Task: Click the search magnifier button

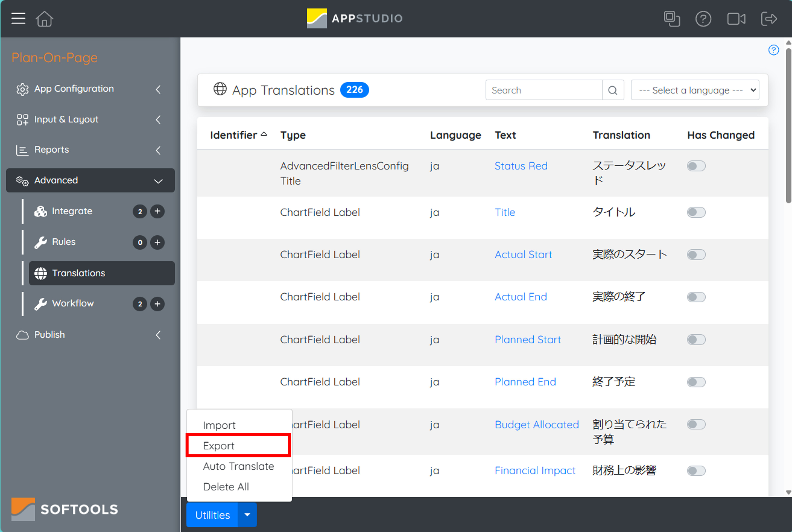Action: click(x=613, y=90)
